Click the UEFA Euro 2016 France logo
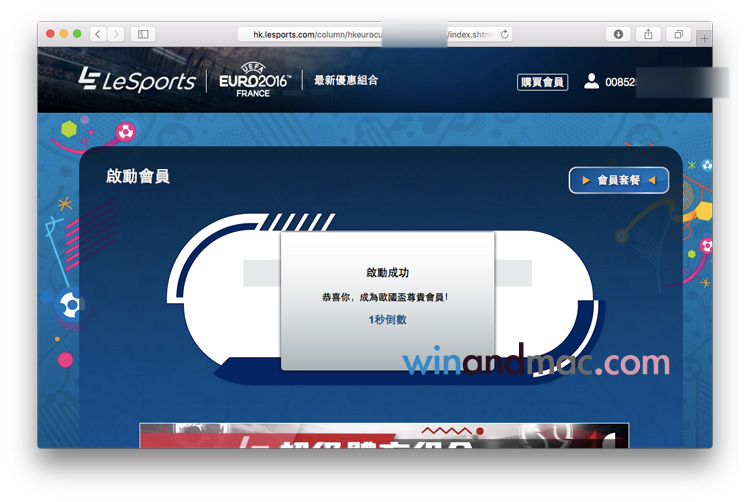Image resolution: width=750 pixels, height=502 pixels. [x=254, y=80]
